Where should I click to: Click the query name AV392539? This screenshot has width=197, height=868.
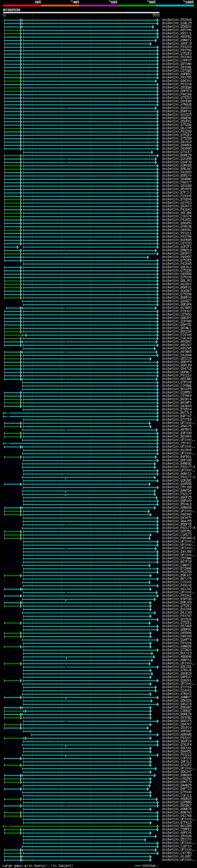tap(11, 10)
